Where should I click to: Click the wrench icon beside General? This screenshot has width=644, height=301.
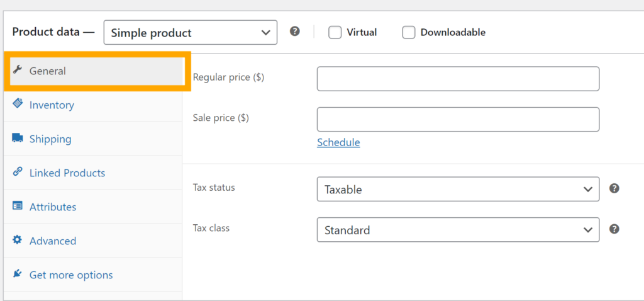click(18, 70)
